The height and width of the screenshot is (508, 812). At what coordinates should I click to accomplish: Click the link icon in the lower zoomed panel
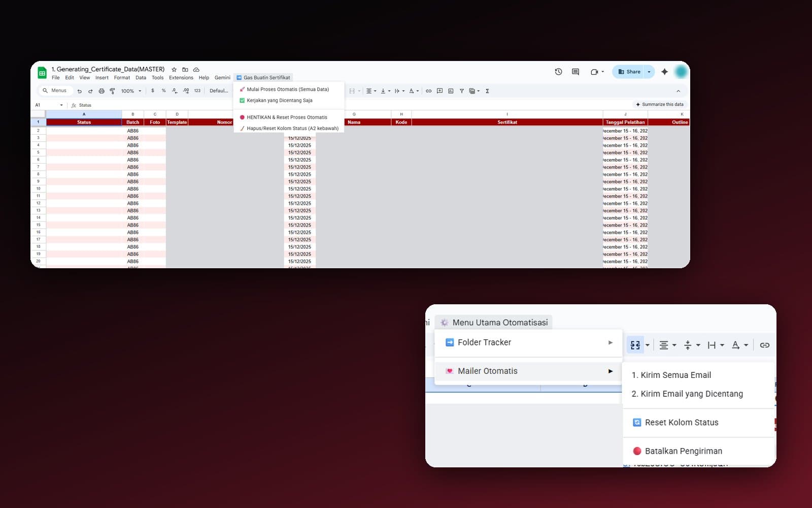[x=765, y=345]
